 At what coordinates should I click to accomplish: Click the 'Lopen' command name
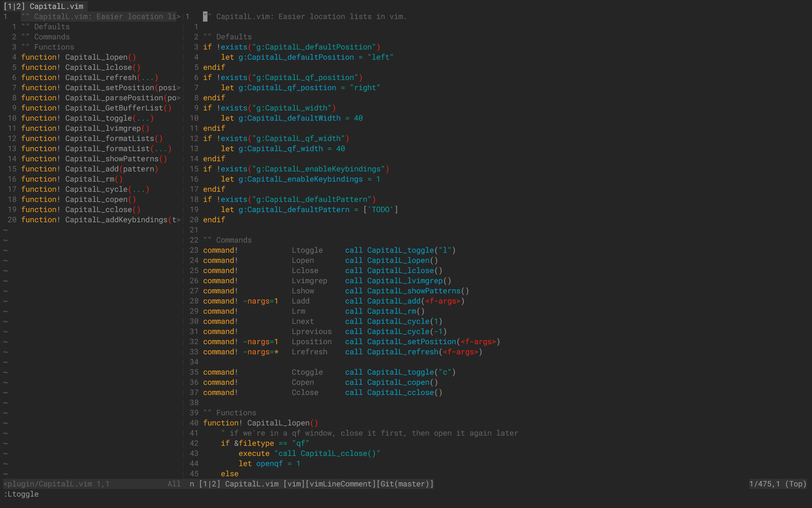pos(303,260)
